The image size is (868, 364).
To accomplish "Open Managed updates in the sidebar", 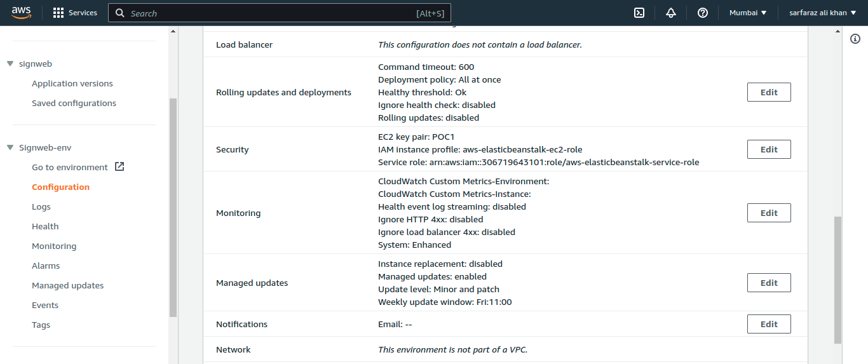I will [67, 285].
